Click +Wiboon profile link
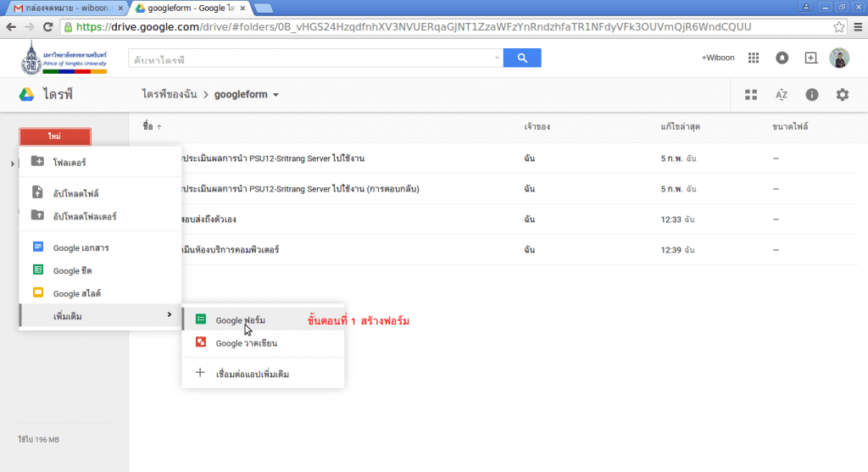This screenshot has width=868, height=472. click(717, 58)
